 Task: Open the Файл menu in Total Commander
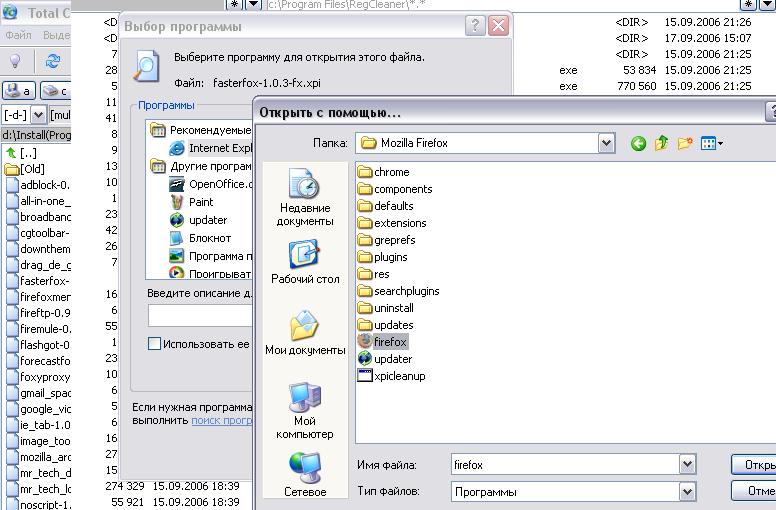click(x=18, y=35)
